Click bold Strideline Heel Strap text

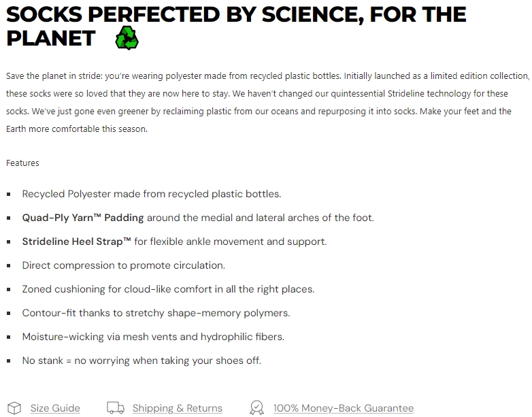pyautogui.click(x=77, y=241)
